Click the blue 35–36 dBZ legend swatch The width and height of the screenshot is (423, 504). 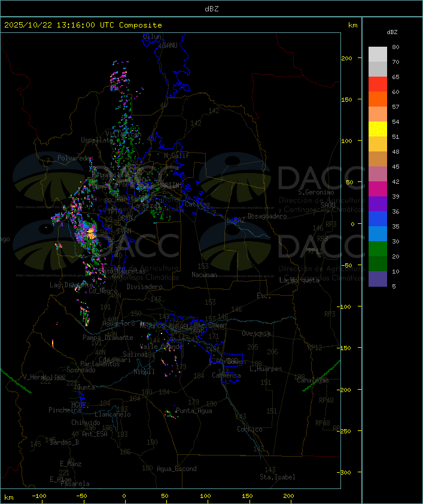click(x=378, y=218)
